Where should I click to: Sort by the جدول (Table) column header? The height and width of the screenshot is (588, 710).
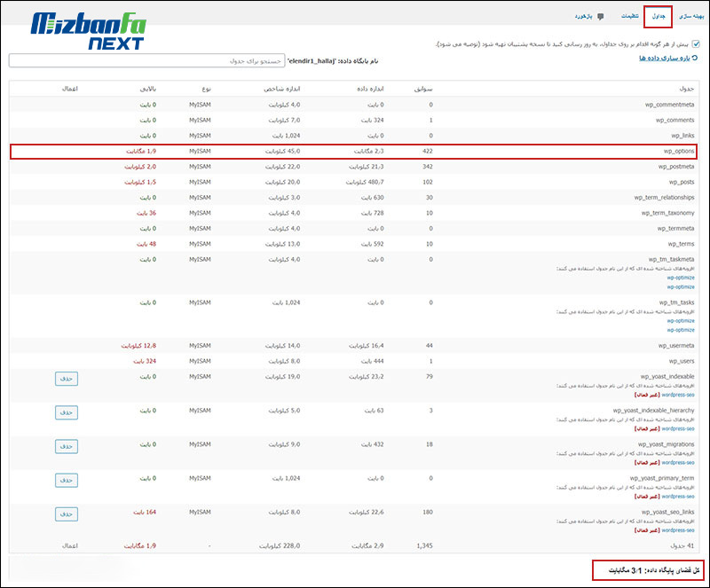click(x=686, y=89)
